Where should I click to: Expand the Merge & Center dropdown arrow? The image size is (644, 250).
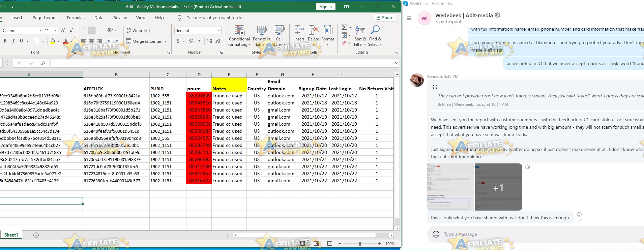pos(166,41)
